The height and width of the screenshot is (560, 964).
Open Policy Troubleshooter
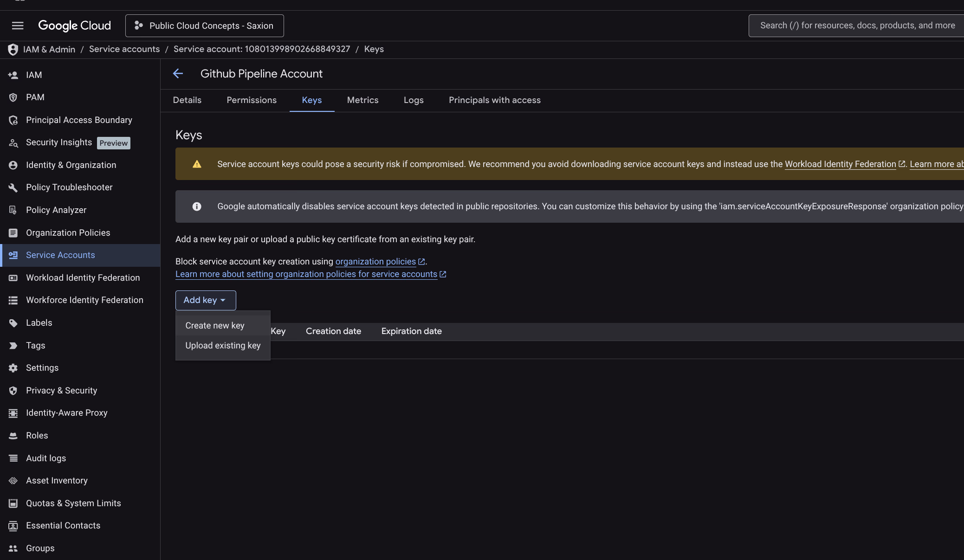(x=69, y=187)
